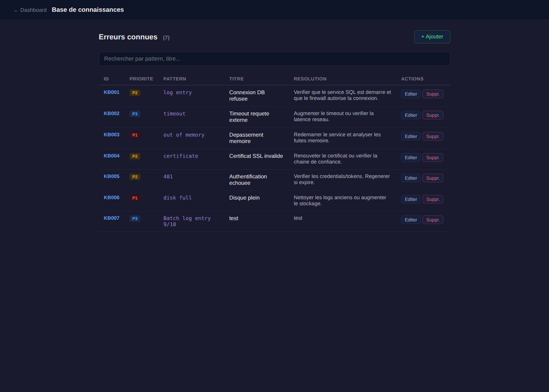Open the KB003 entry ID link

111,135
